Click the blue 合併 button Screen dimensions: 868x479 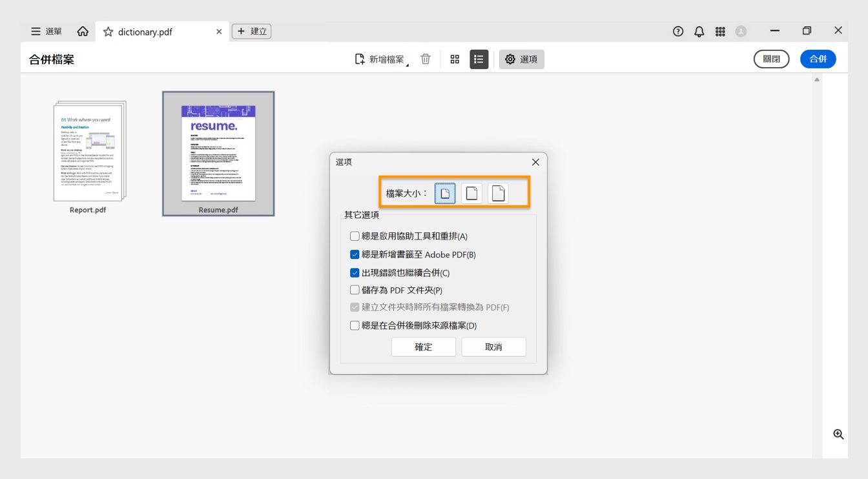pyautogui.click(x=818, y=59)
